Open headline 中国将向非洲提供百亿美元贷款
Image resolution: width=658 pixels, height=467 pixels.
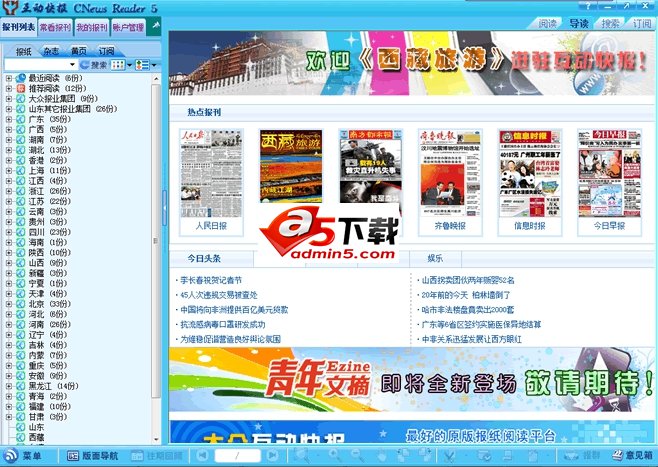click(234, 310)
